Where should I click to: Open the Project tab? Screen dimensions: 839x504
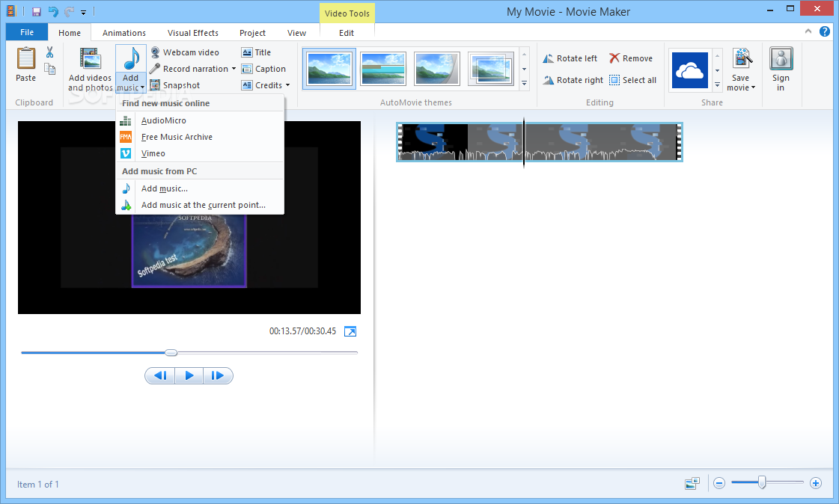pyautogui.click(x=252, y=33)
